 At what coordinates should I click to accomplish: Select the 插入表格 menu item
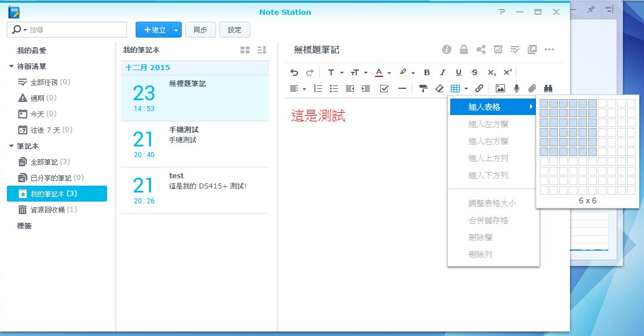493,107
